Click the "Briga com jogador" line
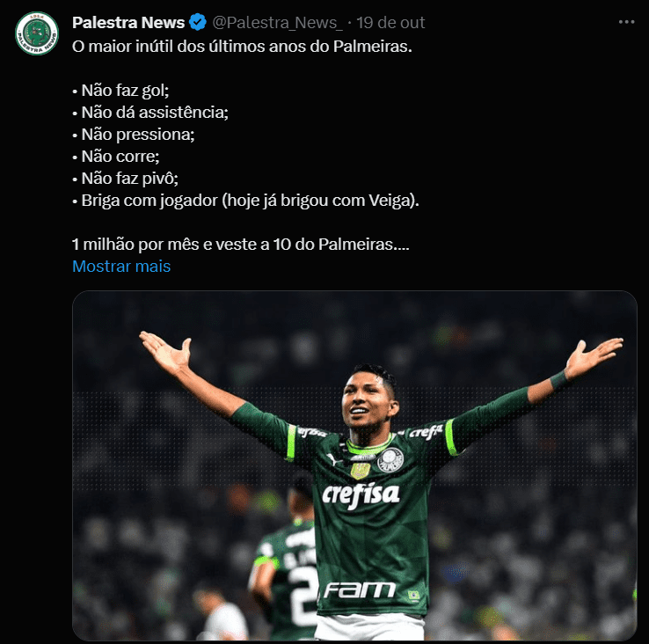The width and height of the screenshot is (649, 644). tap(246, 200)
